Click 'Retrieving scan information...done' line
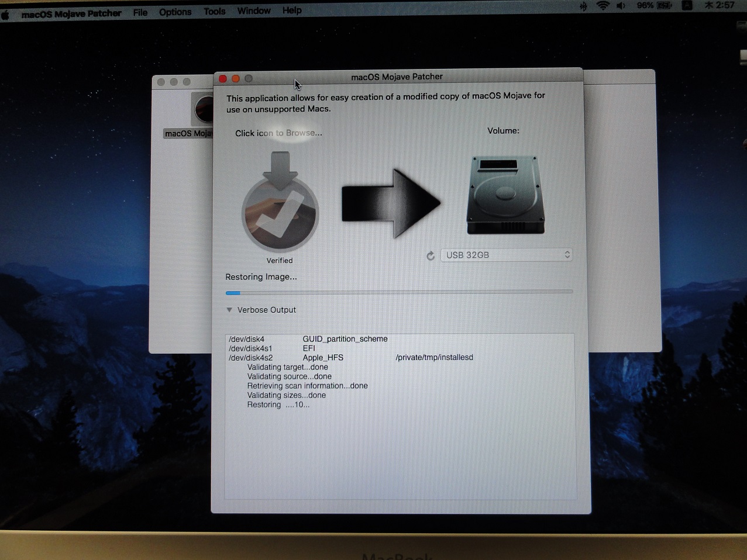 click(308, 386)
